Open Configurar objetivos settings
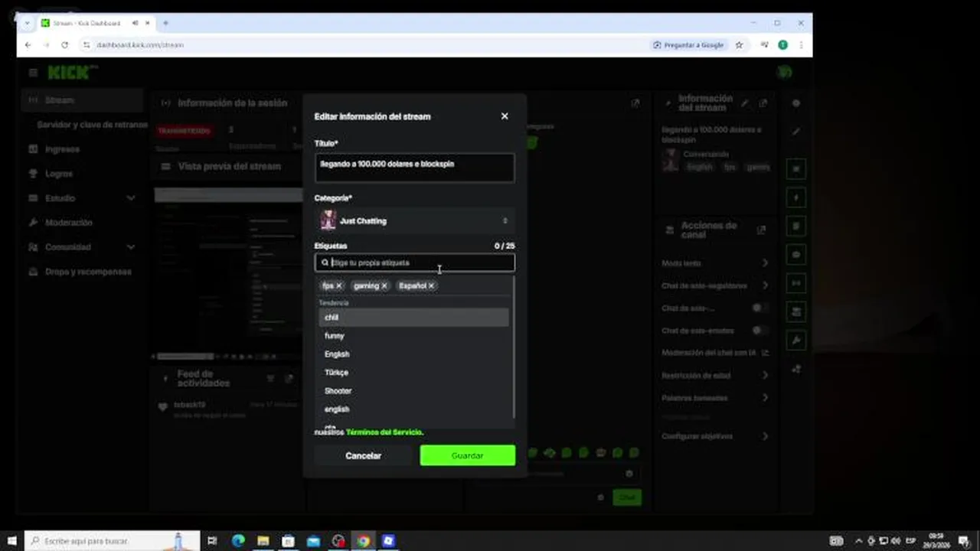This screenshot has height=551, width=980. [715, 436]
